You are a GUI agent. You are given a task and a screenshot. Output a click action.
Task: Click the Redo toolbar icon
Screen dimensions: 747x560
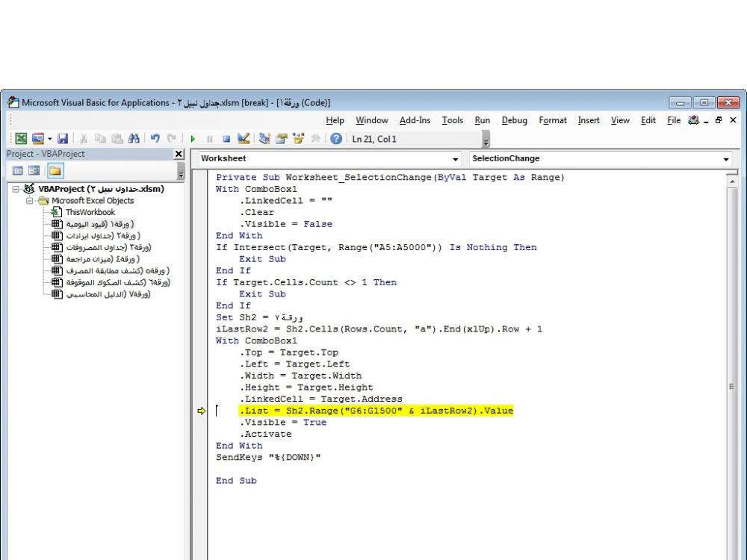[172, 139]
